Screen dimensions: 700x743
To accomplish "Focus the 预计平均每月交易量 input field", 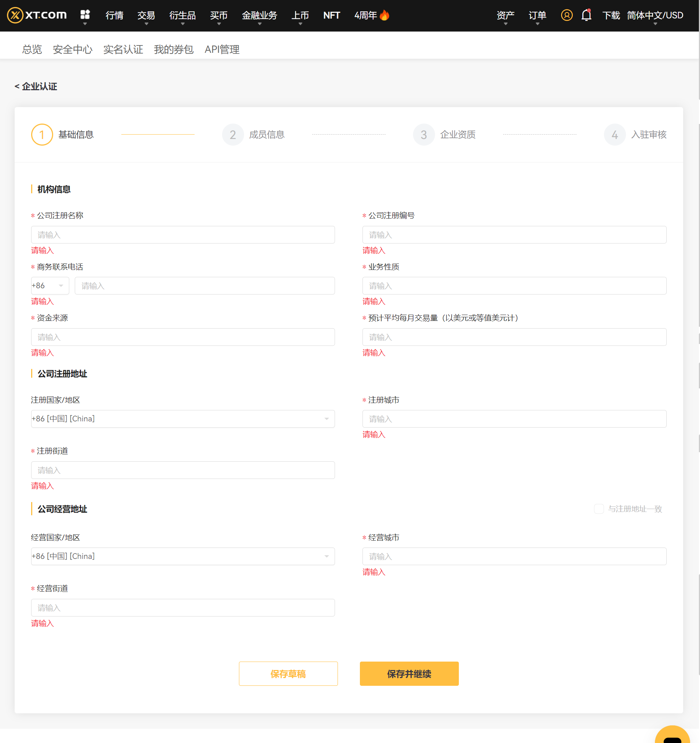I will coord(514,337).
